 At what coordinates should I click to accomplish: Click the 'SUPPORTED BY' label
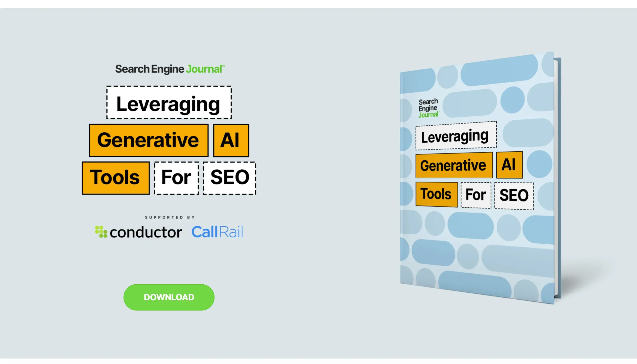(x=170, y=217)
